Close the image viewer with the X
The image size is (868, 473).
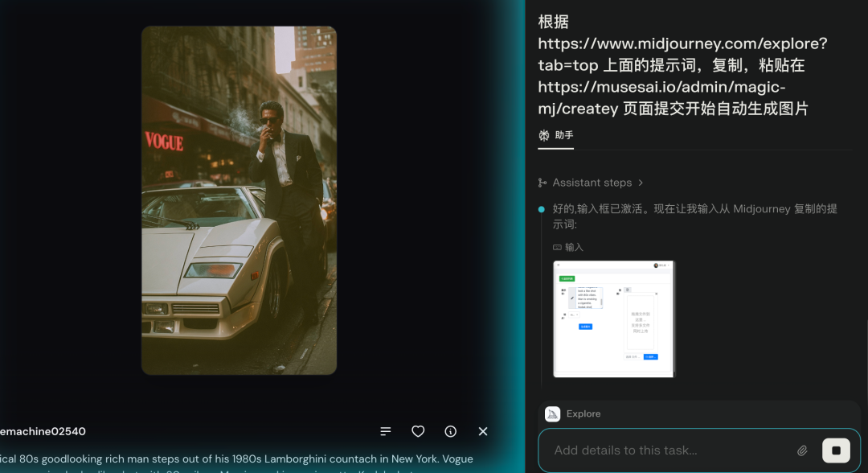pyautogui.click(x=483, y=432)
